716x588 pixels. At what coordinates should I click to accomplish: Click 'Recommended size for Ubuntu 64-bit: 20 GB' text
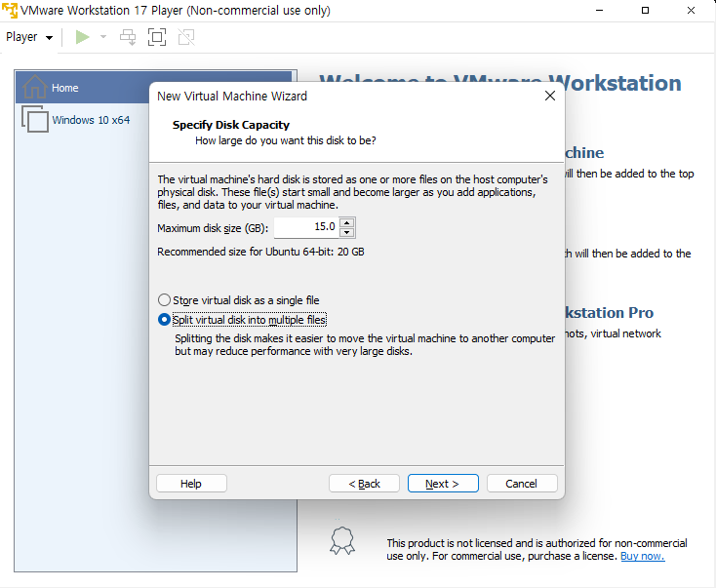click(260, 252)
